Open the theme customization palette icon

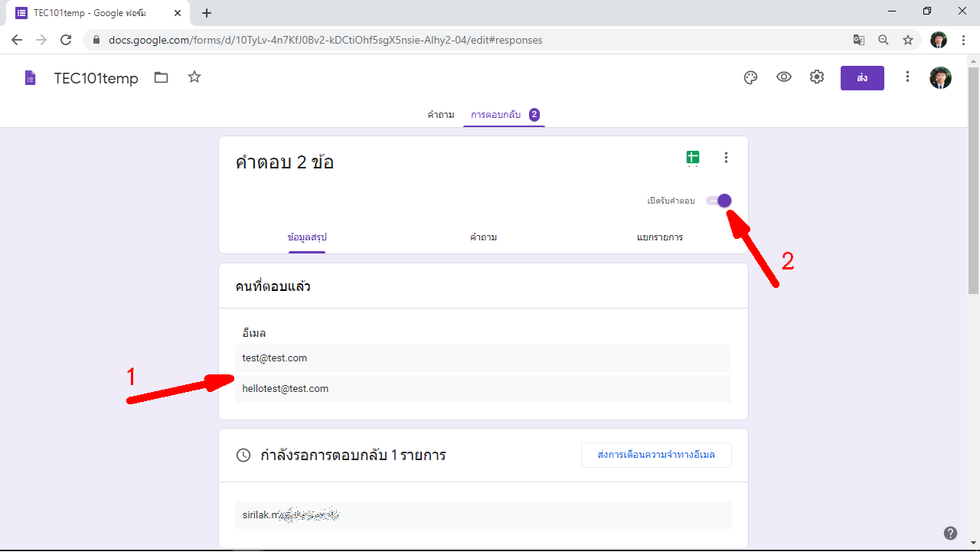pyautogui.click(x=750, y=77)
